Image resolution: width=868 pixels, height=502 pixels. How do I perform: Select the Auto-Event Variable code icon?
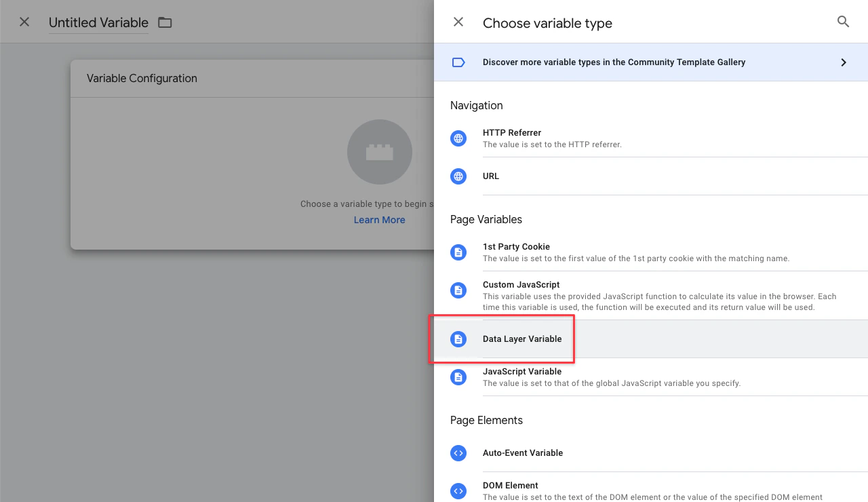(x=458, y=453)
